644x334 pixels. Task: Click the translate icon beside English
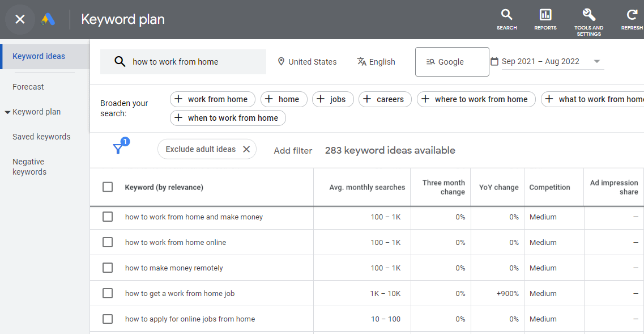coord(361,62)
